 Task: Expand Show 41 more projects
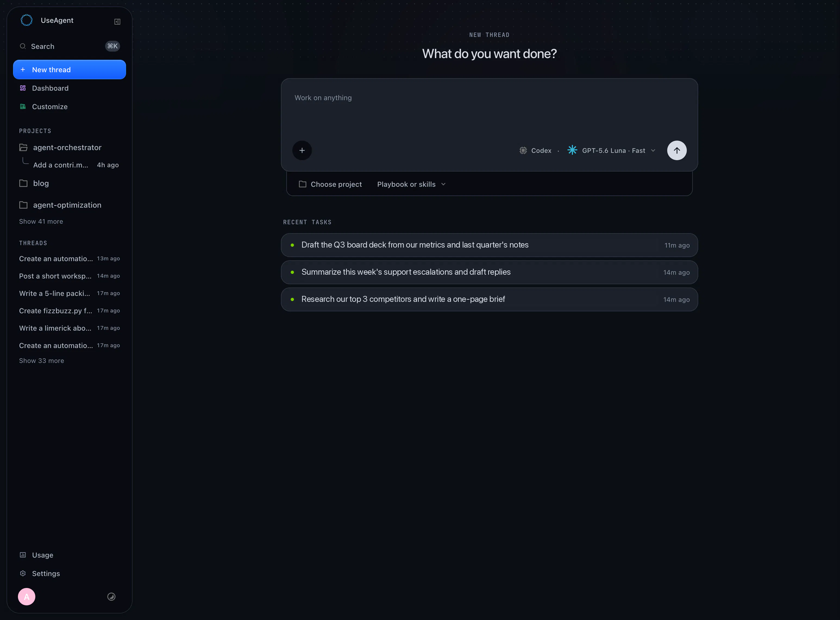coord(41,222)
